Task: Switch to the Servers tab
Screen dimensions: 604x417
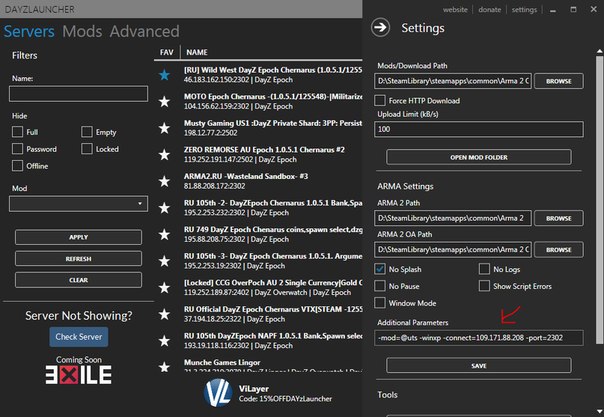Action: (29, 31)
